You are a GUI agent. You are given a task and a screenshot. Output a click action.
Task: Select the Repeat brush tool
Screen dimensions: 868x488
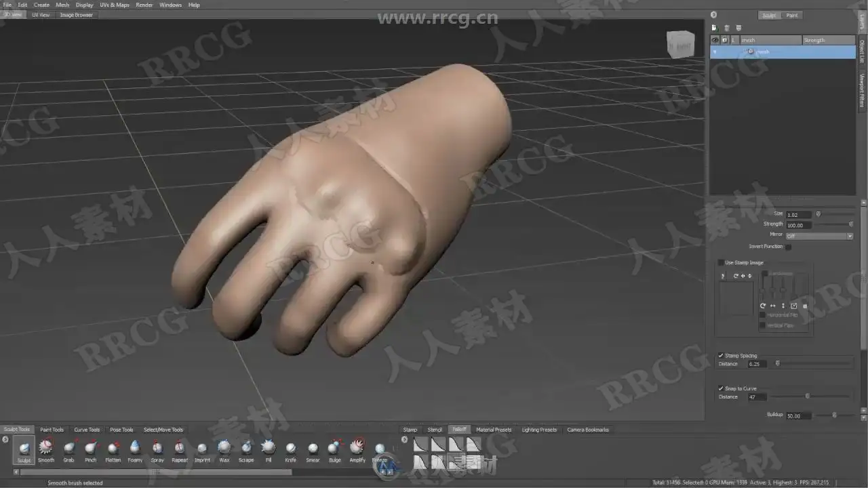coord(180,449)
